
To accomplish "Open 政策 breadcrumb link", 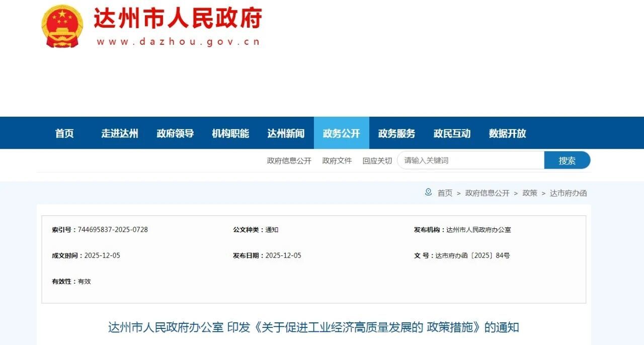I will pyautogui.click(x=530, y=193).
